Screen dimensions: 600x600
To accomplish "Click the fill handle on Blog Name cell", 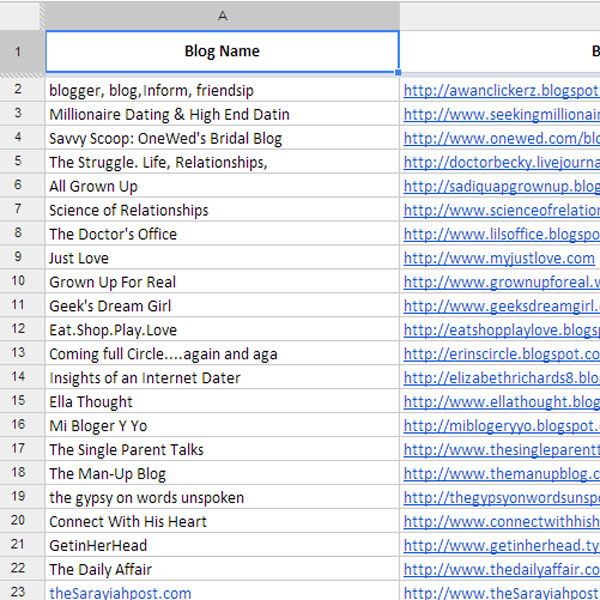I will click(399, 72).
